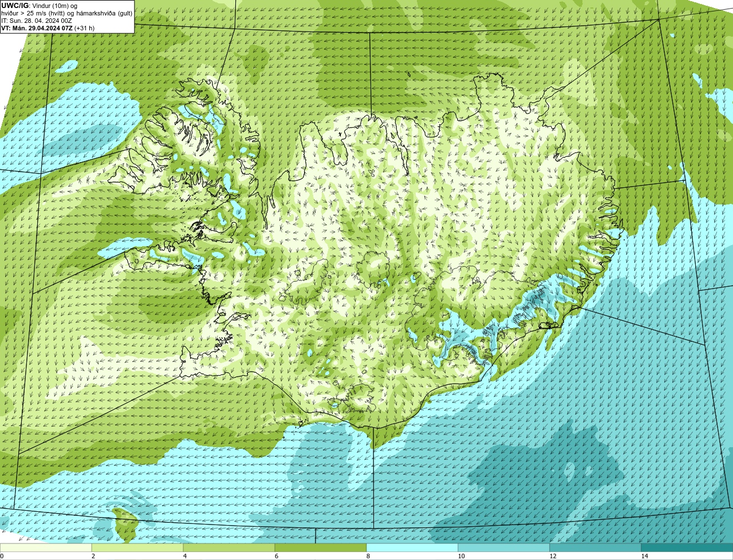Click the "10" label on the color scale

[461, 556]
